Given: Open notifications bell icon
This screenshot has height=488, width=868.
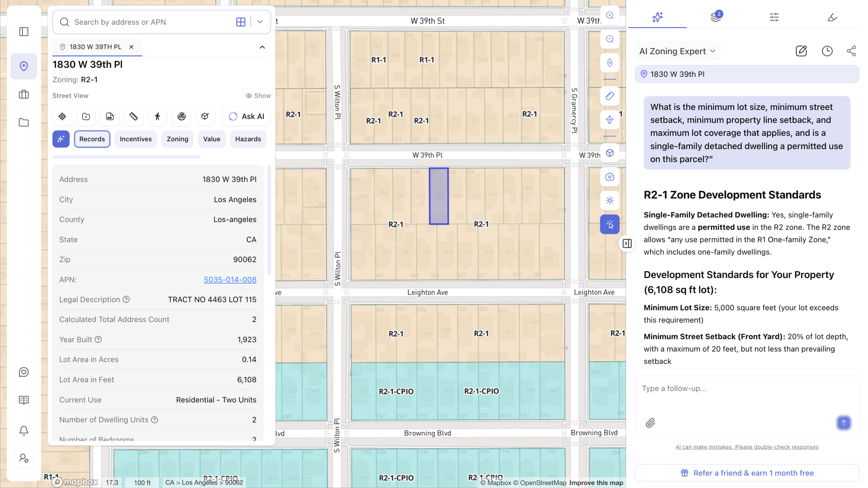Looking at the screenshot, I should (x=24, y=430).
